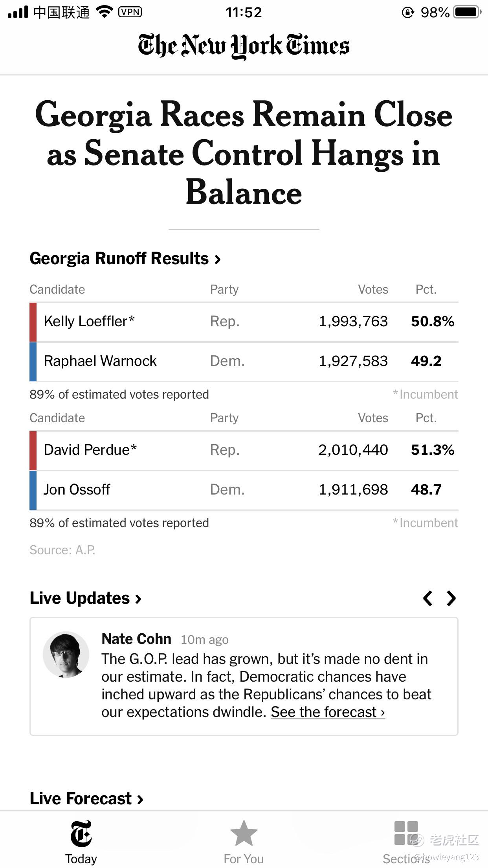Tap Nate Cohn's profile photo
This screenshot has width=488, height=868.
pyautogui.click(x=66, y=654)
